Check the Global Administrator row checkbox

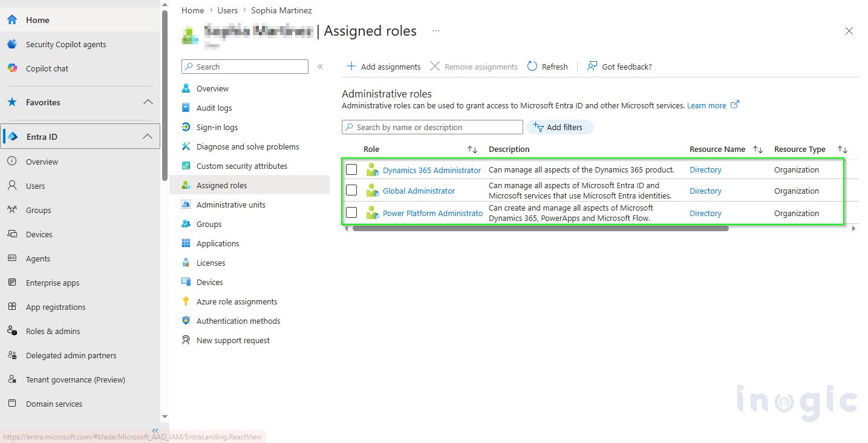point(351,190)
